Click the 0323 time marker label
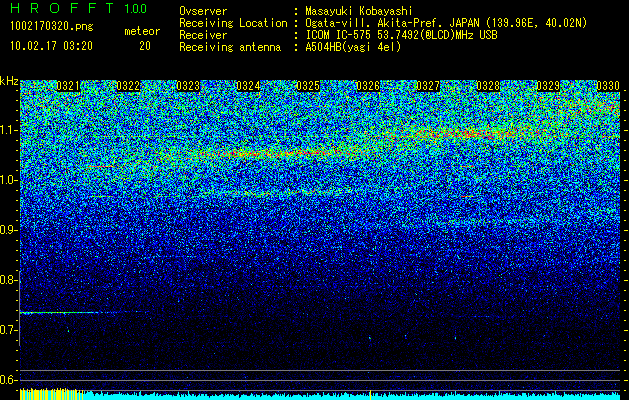The width and height of the screenshot is (629, 400). (x=188, y=86)
